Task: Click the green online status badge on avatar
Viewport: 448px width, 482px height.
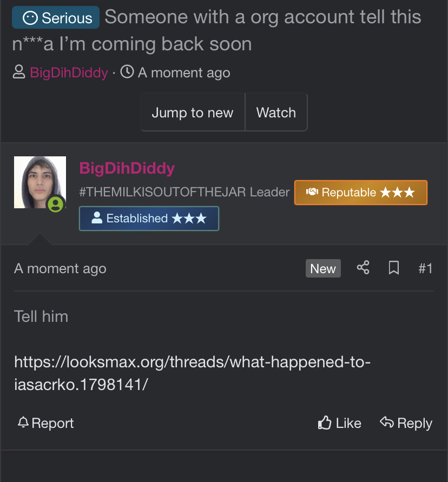Action: tap(56, 204)
